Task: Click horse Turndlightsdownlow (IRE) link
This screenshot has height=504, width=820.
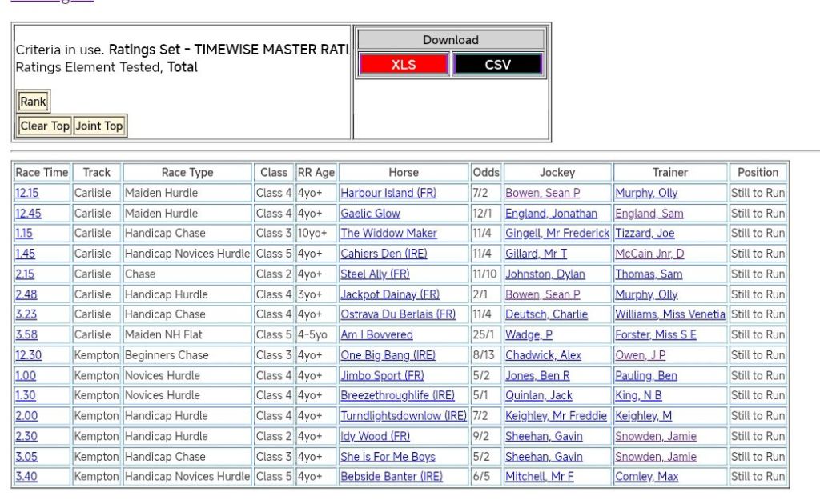Action: point(403,416)
